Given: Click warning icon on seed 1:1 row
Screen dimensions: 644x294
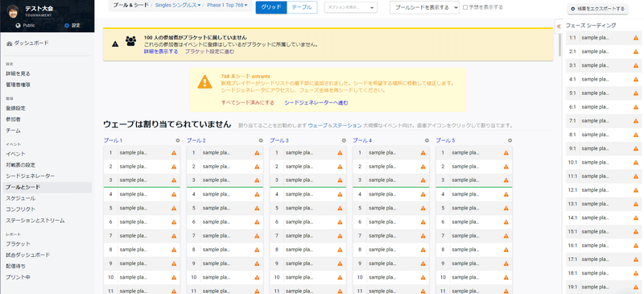Looking at the screenshot, I should click(x=636, y=38).
